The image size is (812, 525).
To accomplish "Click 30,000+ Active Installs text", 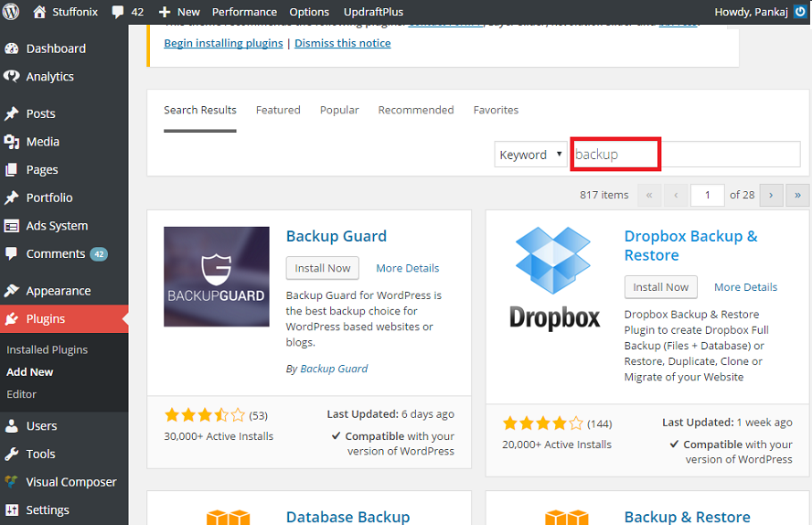I will 219,436.
